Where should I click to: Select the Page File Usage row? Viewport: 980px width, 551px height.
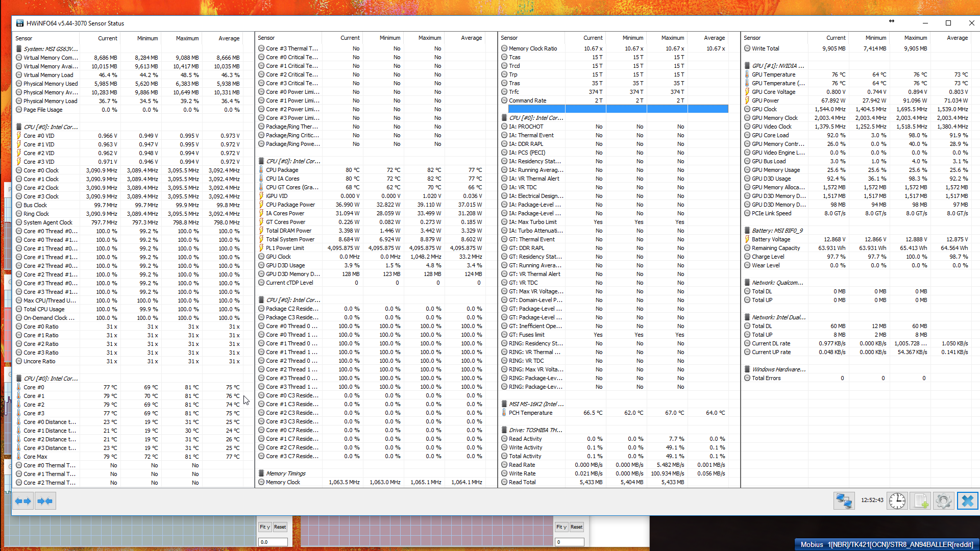pyautogui.click(x=129, y=110)
